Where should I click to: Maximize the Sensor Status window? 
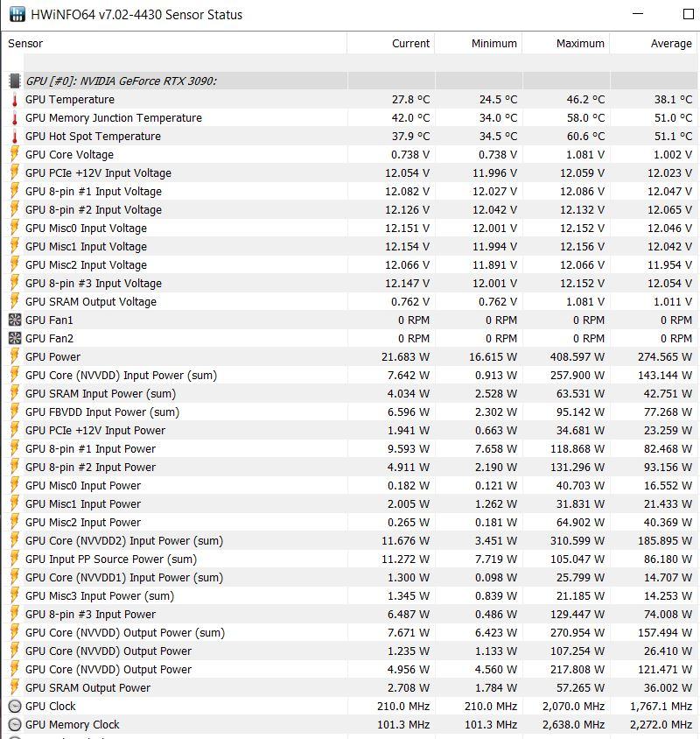(x=689, y=14)
